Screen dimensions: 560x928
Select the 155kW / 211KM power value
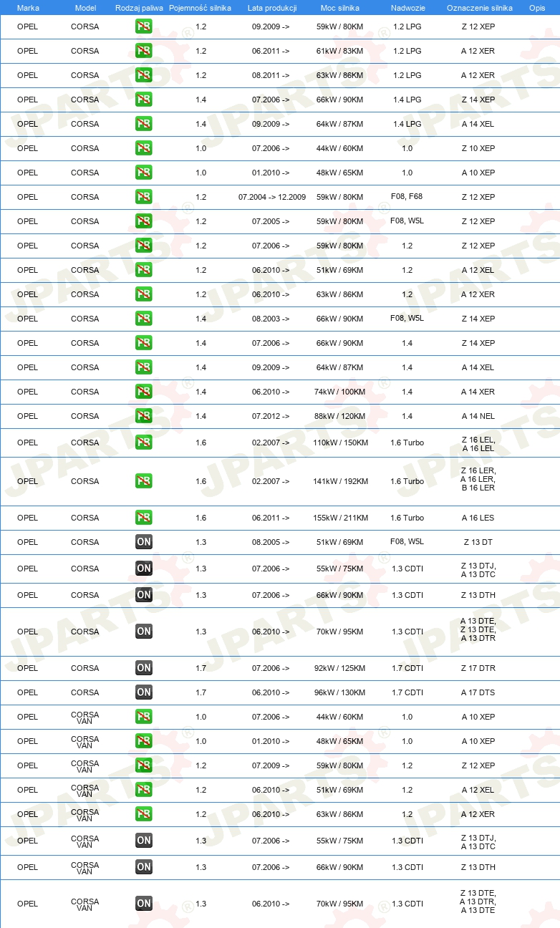coord(340,518)
